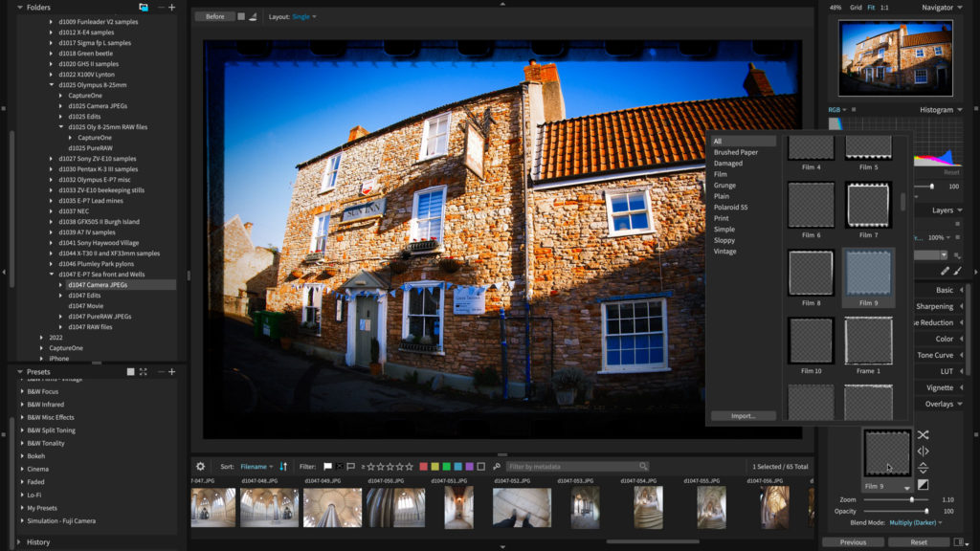Screen dimensions: 980x551
Task: Expand Presets to full screen browser
Action: point(144,372)
